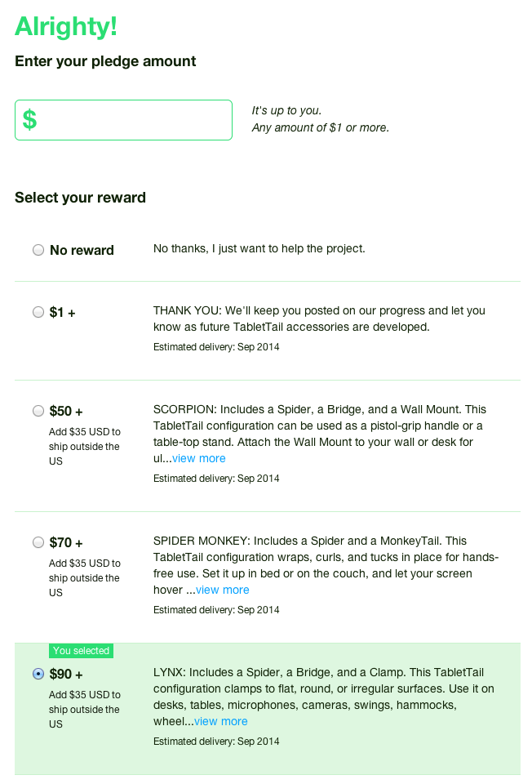Select the "No reward" option
The width and height of the screenshot is (532, 784).
38,249
